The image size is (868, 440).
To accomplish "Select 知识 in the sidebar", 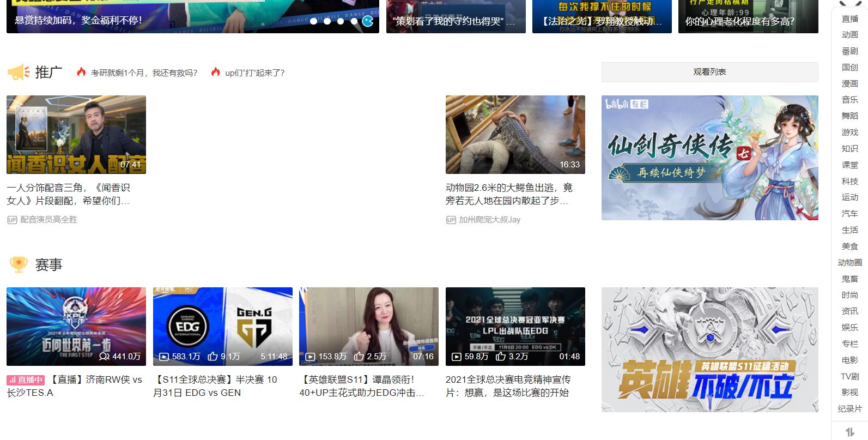I will pyautogui.click(x=850, y=148).
